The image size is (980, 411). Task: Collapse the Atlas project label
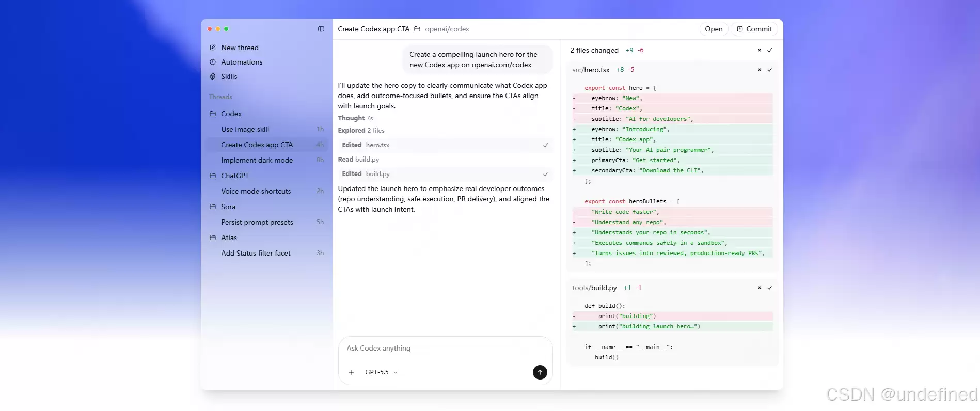[x=229, y=238]
